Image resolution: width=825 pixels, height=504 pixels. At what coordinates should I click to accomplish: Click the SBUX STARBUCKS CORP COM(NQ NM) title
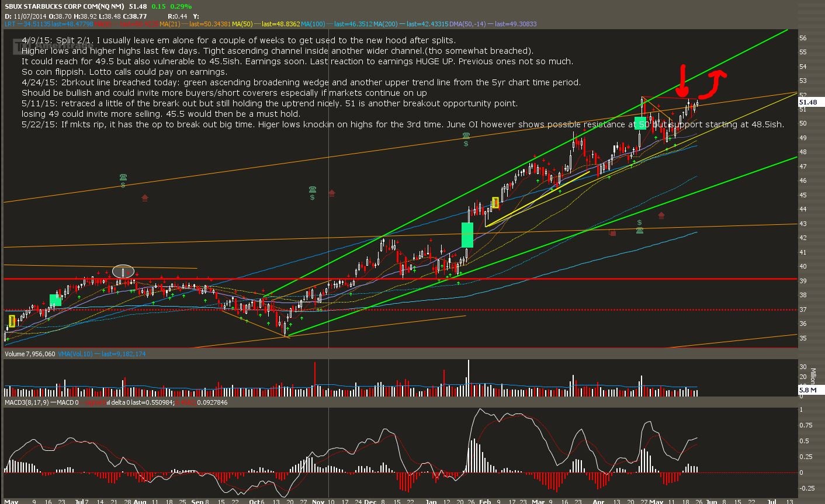64,6
